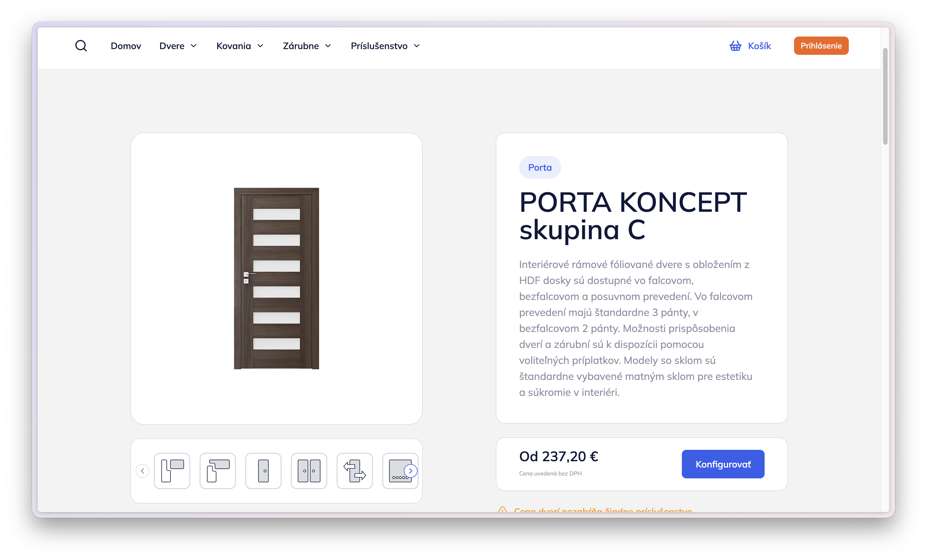Image resolution: width=927 pixels, height=560 pixels.
Task: Open the search magnifier icon
Action: click(x=81, y=46)
